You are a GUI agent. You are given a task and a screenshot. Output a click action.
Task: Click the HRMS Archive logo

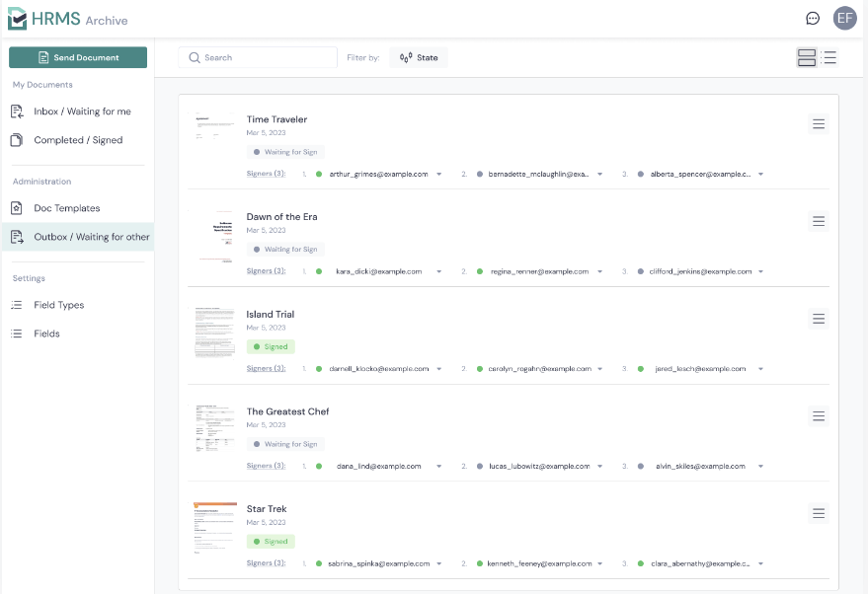tap(67, 19)
